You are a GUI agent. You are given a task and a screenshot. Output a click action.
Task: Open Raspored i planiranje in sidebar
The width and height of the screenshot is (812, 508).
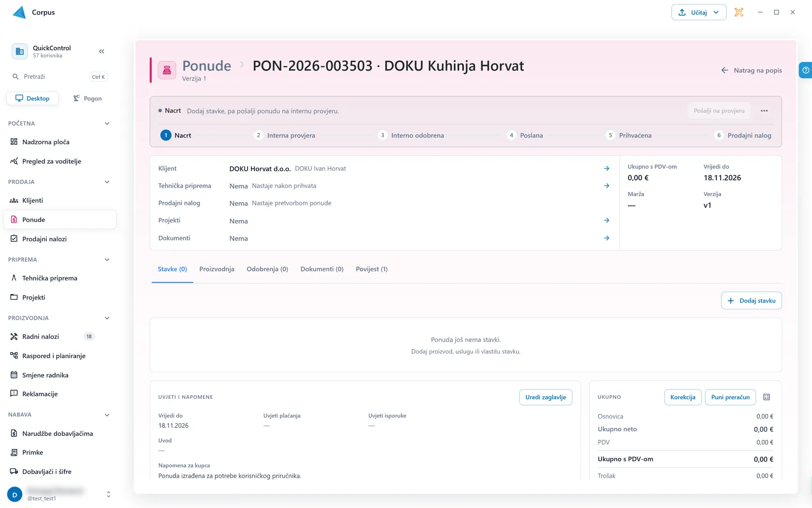pos(60,356)
